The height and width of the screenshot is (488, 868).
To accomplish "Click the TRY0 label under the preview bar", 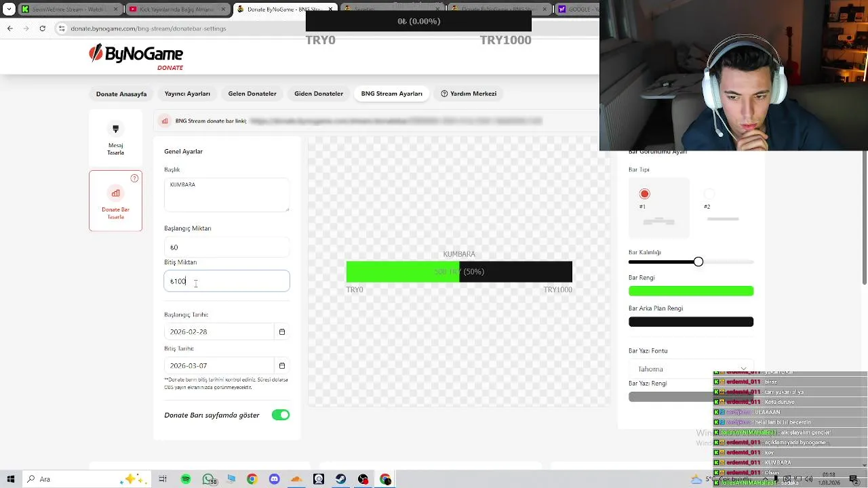I will [355, 289].
